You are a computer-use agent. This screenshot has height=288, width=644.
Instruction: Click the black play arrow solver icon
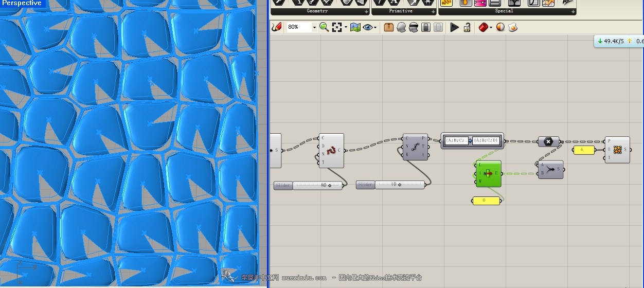[x=454, y=27]
